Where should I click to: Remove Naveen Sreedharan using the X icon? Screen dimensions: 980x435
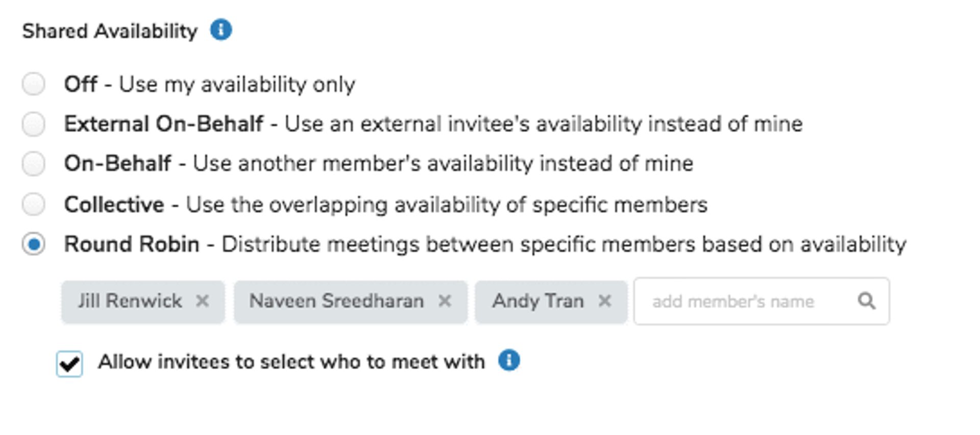[x=445, y=301]
